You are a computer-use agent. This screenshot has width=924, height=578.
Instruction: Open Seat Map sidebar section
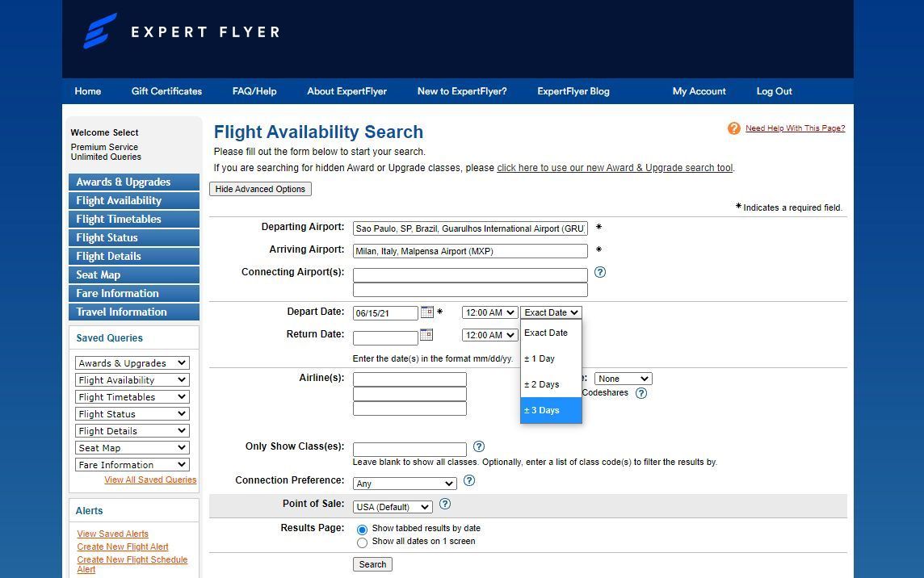pos(134,274)
